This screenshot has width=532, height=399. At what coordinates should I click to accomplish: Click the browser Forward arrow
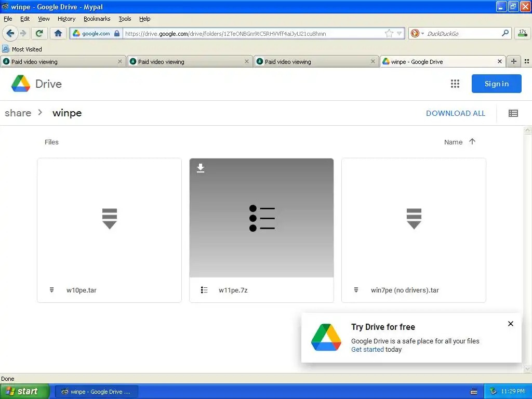(23, 33)
